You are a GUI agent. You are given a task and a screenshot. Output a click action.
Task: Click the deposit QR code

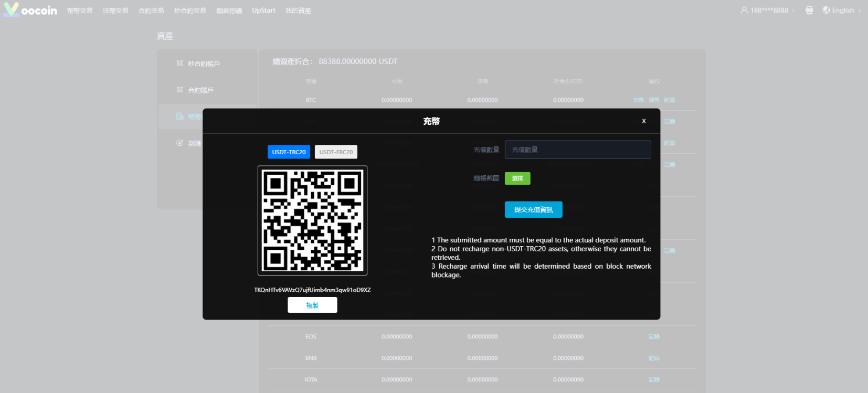tap(312, 220)
